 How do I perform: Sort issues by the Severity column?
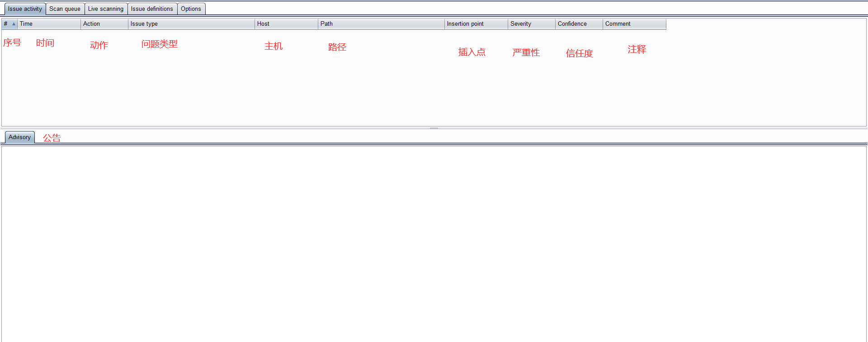pos(532,24)
